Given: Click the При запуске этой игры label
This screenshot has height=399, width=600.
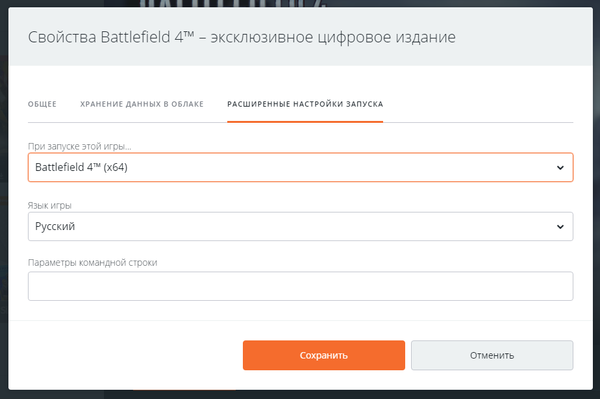Looking at the screenshot, I should tap(80, 146).
